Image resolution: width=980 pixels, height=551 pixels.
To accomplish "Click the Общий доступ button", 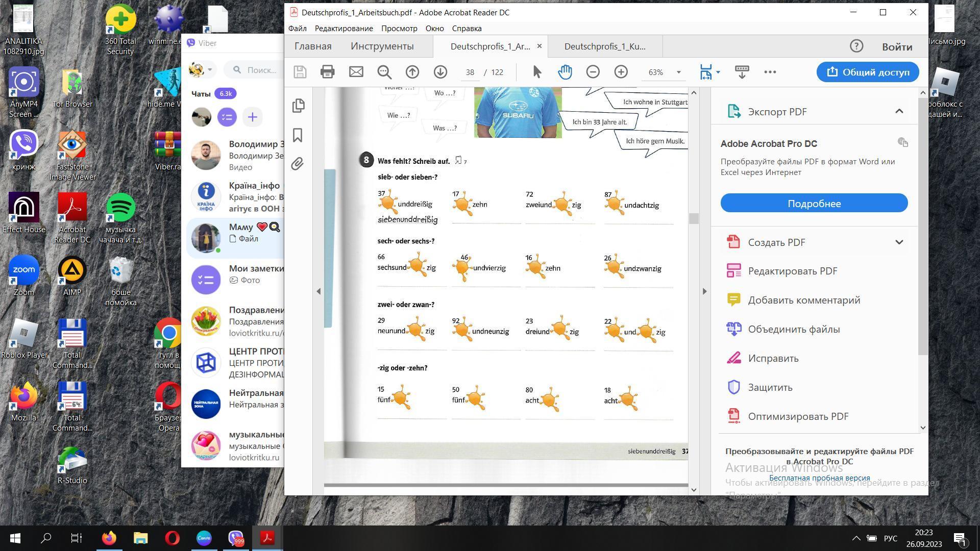I will tap(867, 72).
